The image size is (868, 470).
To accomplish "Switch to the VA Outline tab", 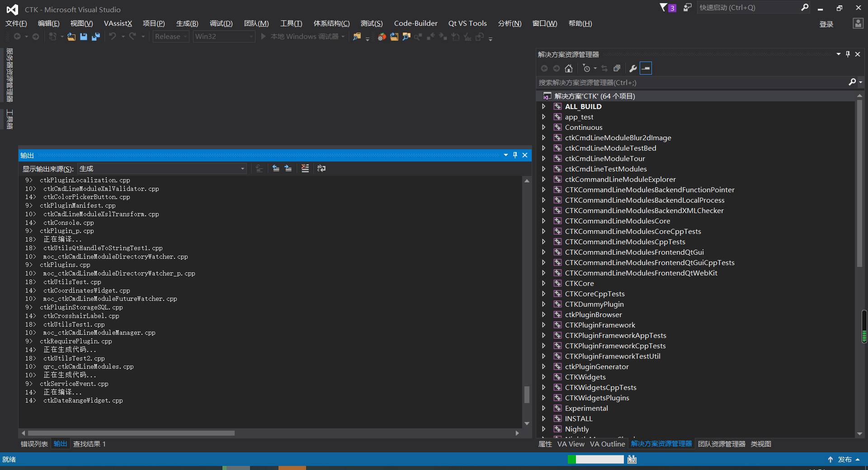I will click(x=607, y=444).
